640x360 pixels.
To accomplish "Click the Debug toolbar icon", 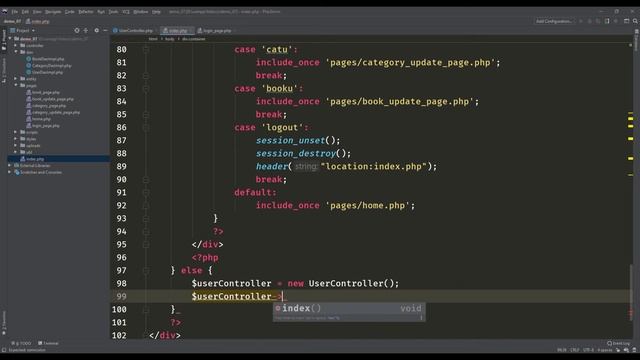I will (589, 21).
